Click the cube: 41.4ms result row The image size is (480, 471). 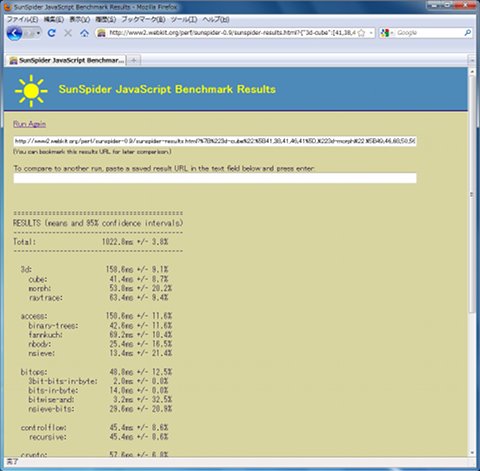tap(98, 279)
